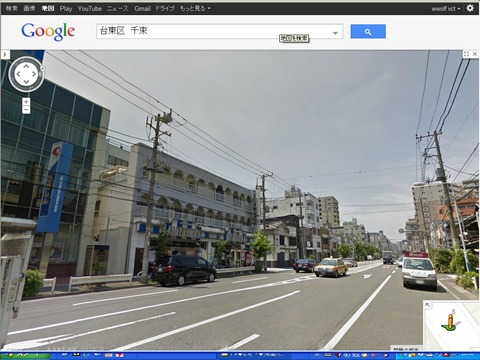Pan Street View right with compass arrow

pos(34,74)
